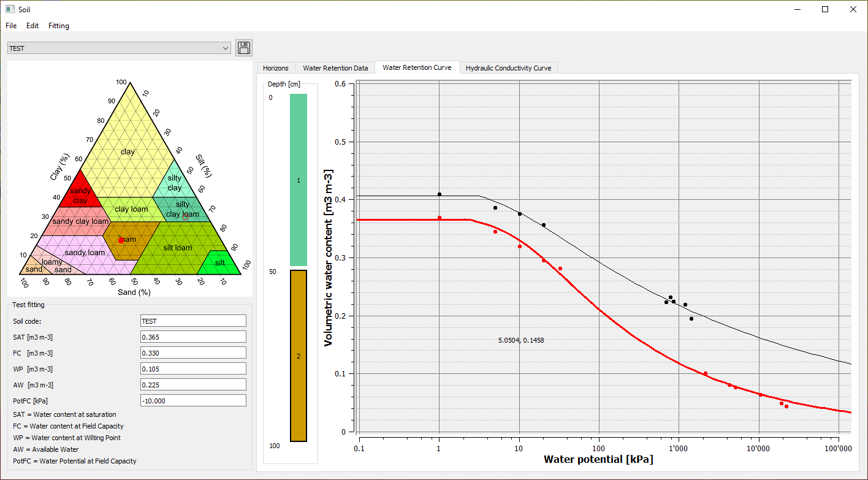
Task: Click the AW value field
Action: (193, 384)
